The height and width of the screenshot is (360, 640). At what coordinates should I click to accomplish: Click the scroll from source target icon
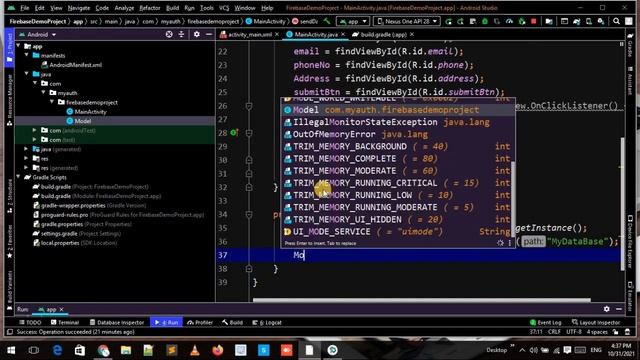[x=169, y=35]
